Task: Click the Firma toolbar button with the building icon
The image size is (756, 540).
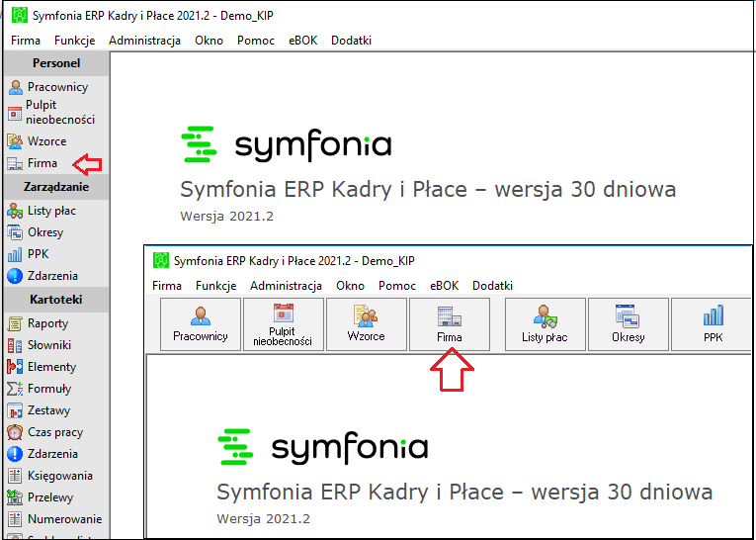Action: coord(450,323)
